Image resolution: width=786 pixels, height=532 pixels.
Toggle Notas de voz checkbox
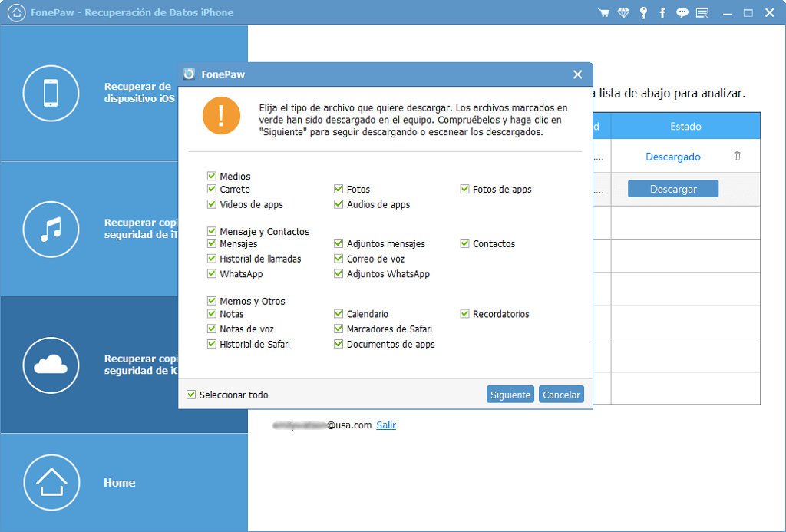pyautogui.click(x=212, y=329)
